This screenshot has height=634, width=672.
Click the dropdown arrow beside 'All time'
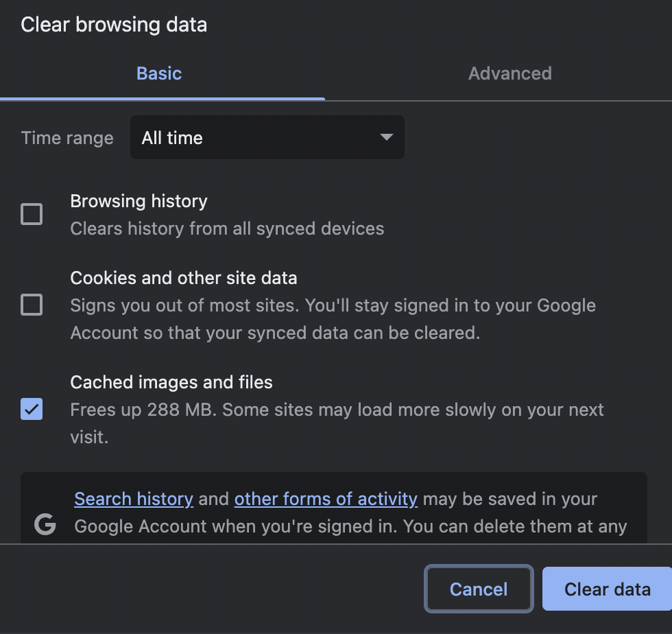click(x=386, y=137)
